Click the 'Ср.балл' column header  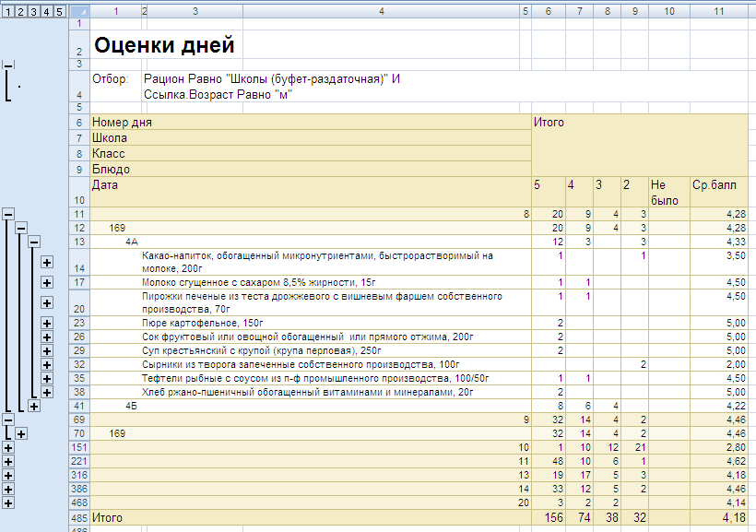coord(719,192)
